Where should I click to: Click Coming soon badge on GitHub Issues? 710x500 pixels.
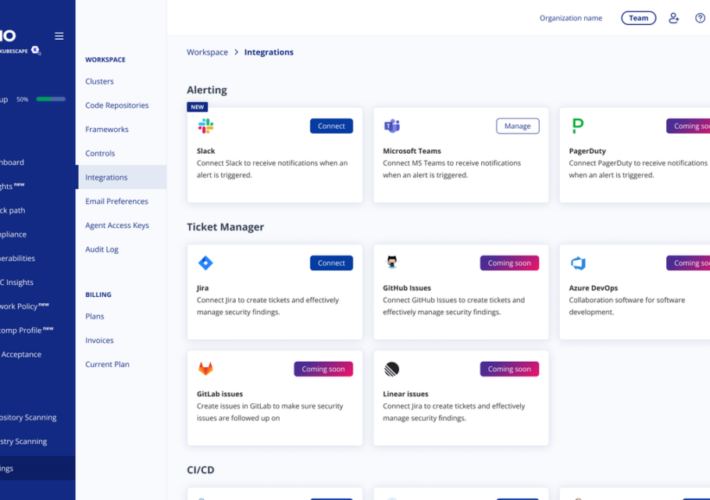point(509,263)
